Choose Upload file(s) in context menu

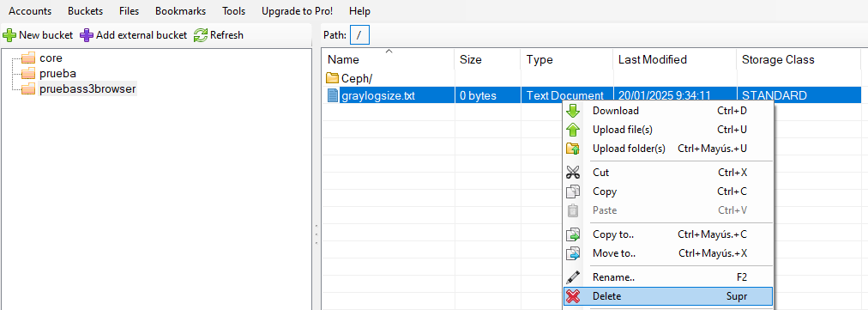pyautogui.click(x=667, y=130)
